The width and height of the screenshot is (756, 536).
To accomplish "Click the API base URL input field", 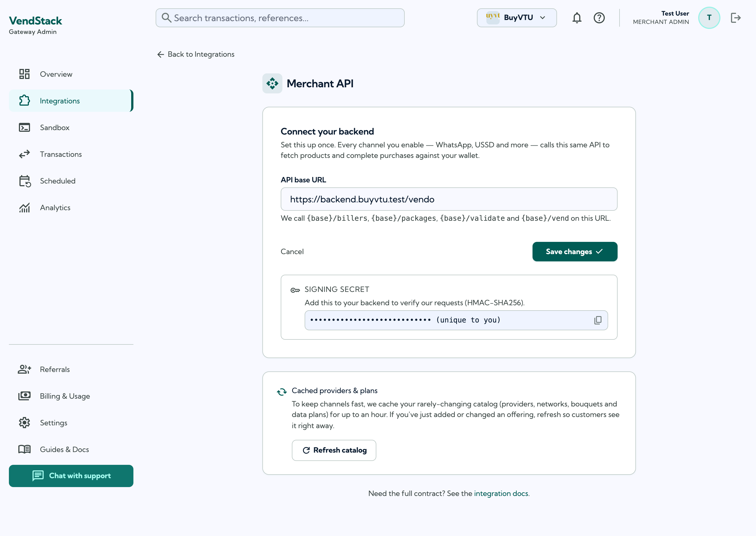I will pos(449,199).
